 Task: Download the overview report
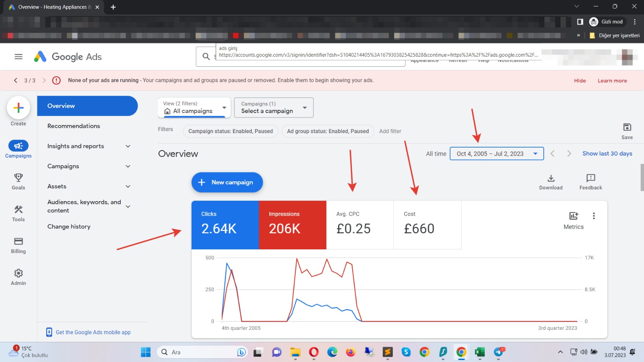click(551, 182)
